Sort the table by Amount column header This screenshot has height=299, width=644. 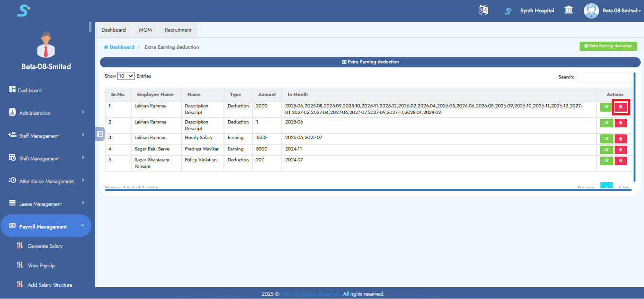pyautogui.click(x=267, y=95)
